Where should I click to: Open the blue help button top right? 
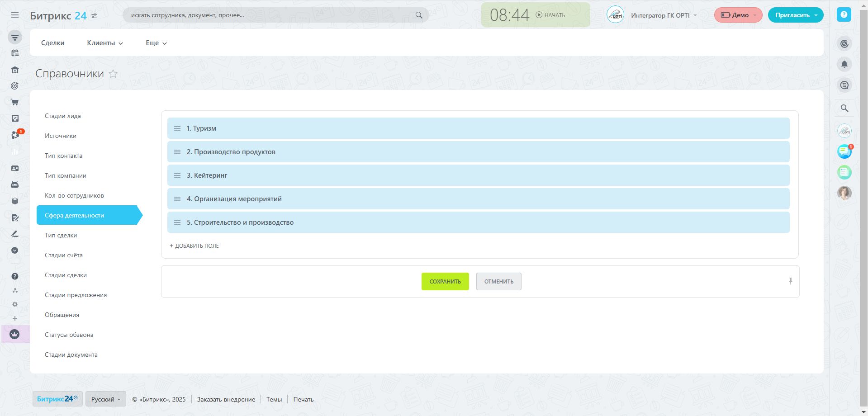[844, 14]
